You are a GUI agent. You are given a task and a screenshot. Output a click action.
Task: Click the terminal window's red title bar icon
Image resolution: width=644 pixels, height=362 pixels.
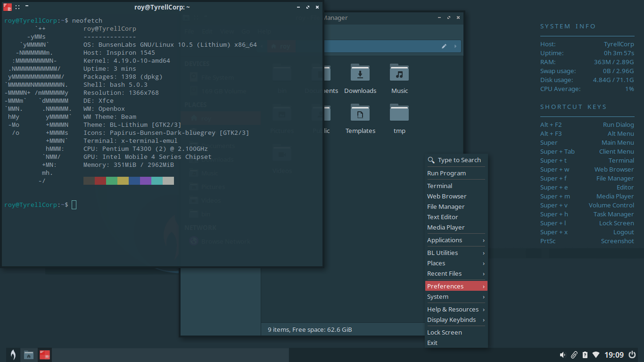click(7, 7)
